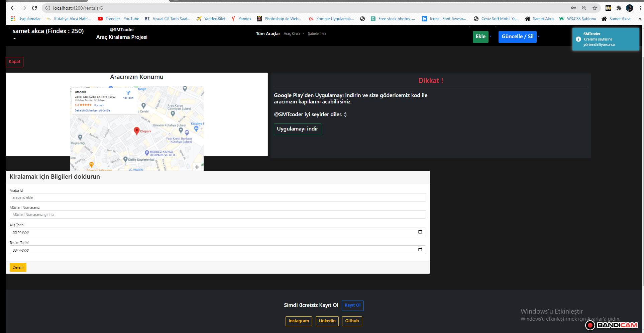Click the info icon in the SMTcoder notification
The height and width of the screenshot is (333, 644).
578,39
